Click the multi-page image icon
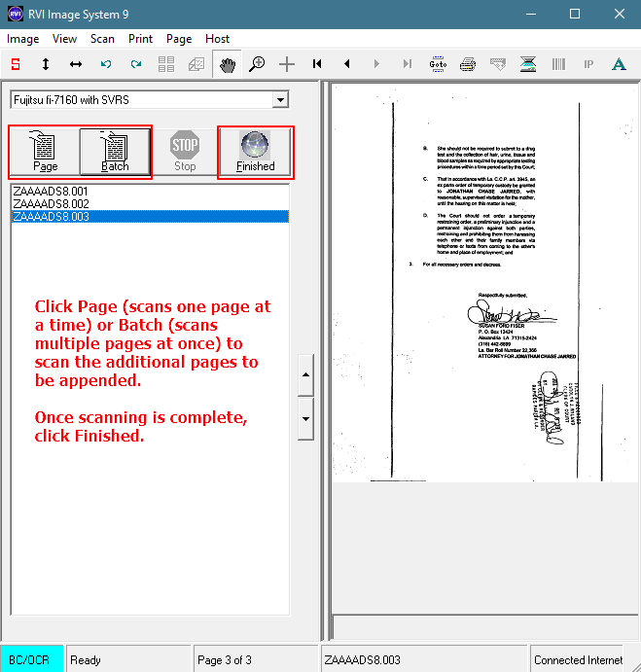The height and width of the screenshot is (672, 641). 196,64
